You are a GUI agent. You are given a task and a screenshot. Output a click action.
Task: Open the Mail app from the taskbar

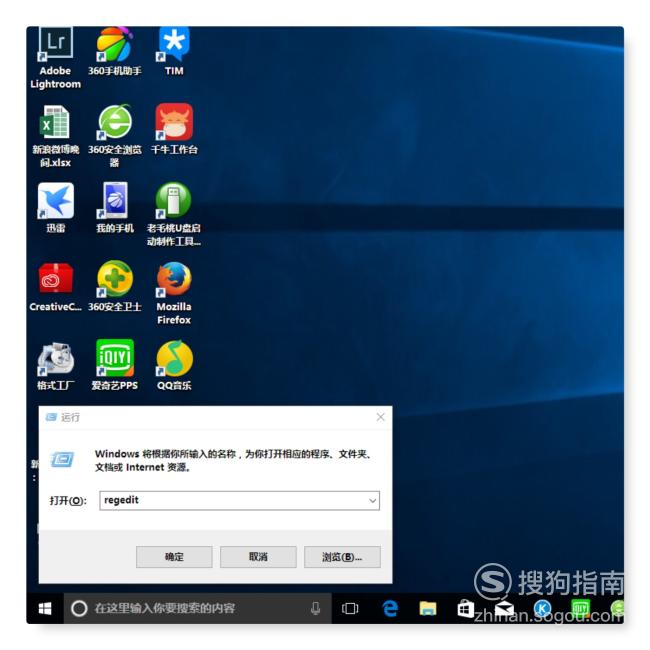click(504, 609)
